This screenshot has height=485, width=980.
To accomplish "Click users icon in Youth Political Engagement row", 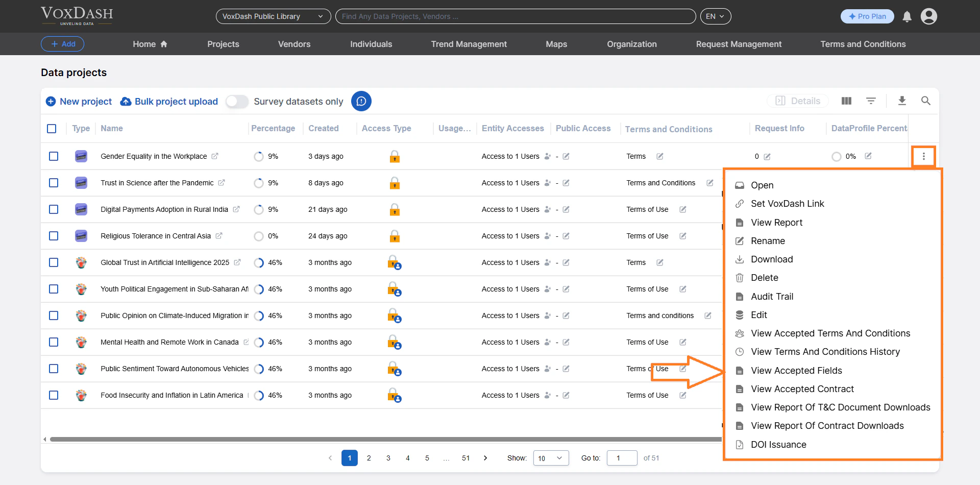I will tap(548, 289).
